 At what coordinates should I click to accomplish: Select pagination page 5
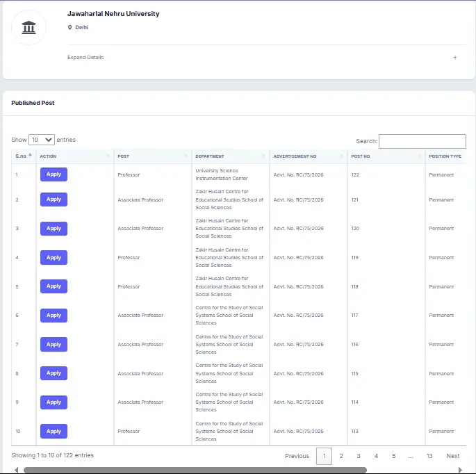394,456
